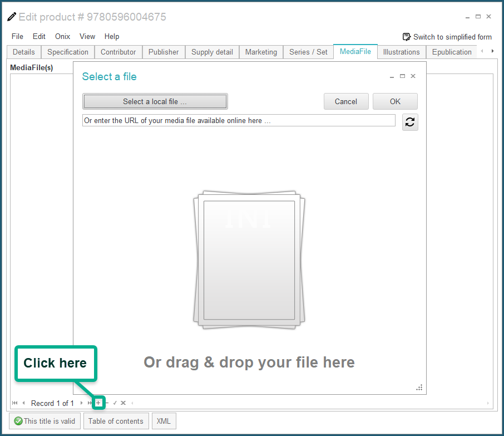504x436 pixels.
Task: Switch to the Series / Set tab
Action: (x=308, y=52)
